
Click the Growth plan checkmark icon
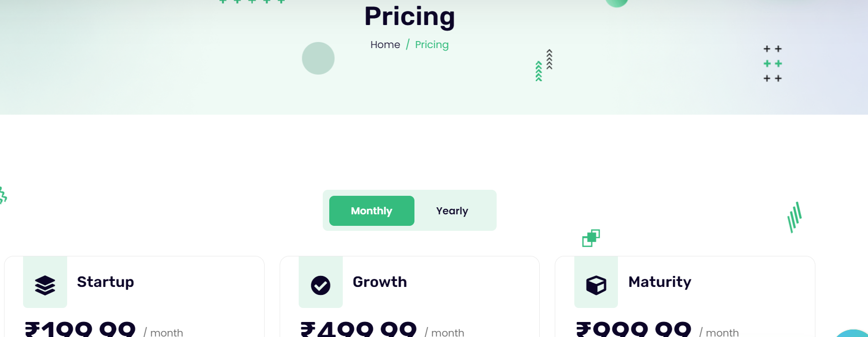click(321, 285)
